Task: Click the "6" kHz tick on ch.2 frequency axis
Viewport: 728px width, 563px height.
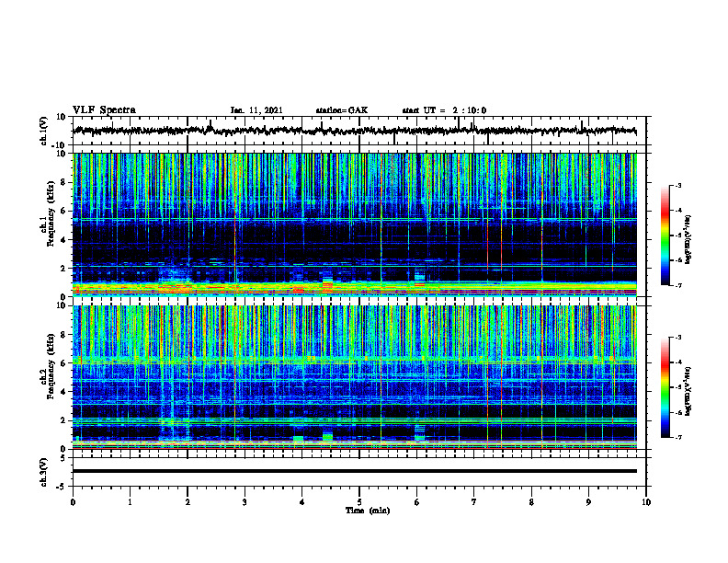Action: 63,363
